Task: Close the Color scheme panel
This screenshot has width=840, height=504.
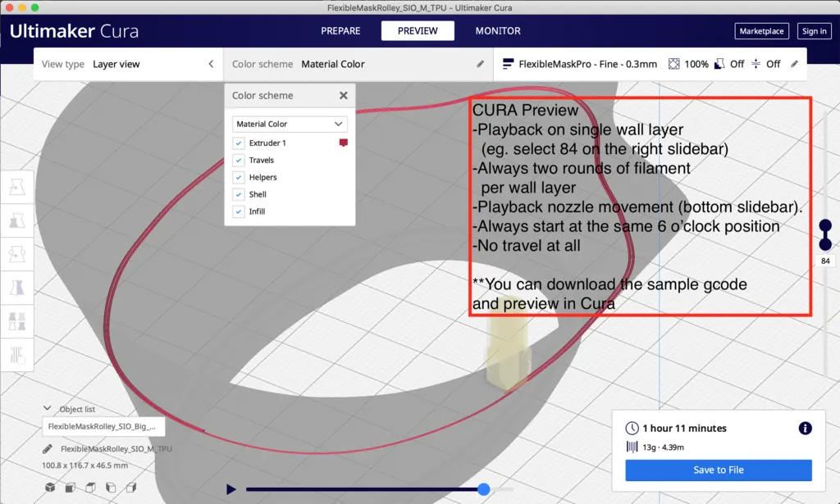Action: [344, 95]
